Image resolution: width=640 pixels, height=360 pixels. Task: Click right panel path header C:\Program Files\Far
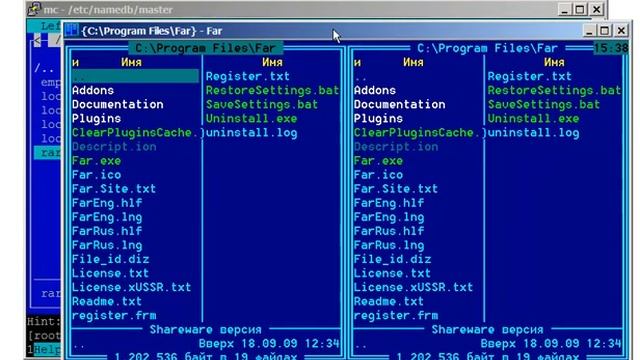[x=487, y=48]
